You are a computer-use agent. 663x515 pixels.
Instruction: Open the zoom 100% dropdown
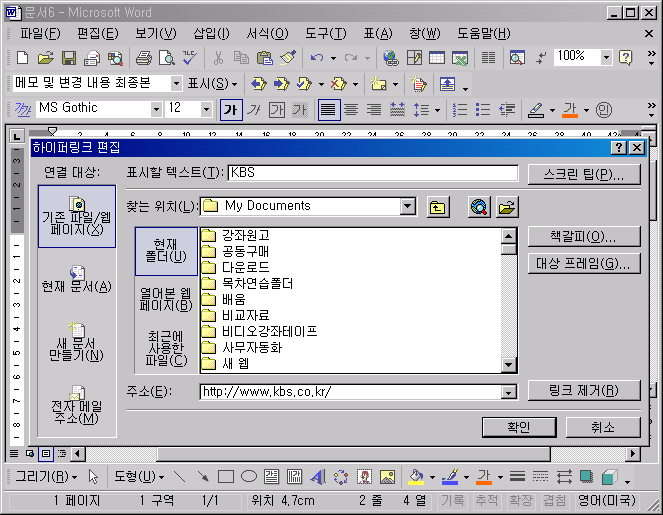point(606,58)
